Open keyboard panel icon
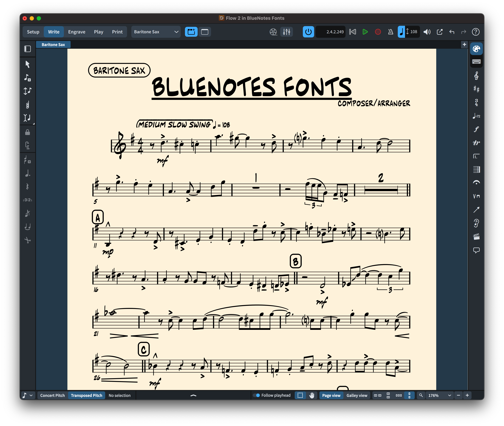This screenshot has height=426, width=504. coord(476,62)
